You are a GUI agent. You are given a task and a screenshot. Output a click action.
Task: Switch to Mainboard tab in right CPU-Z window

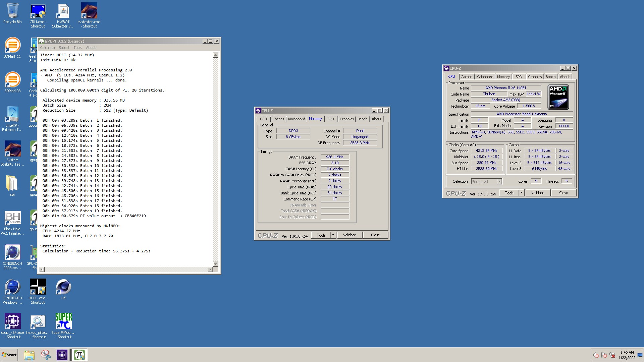tap(485, 77)
